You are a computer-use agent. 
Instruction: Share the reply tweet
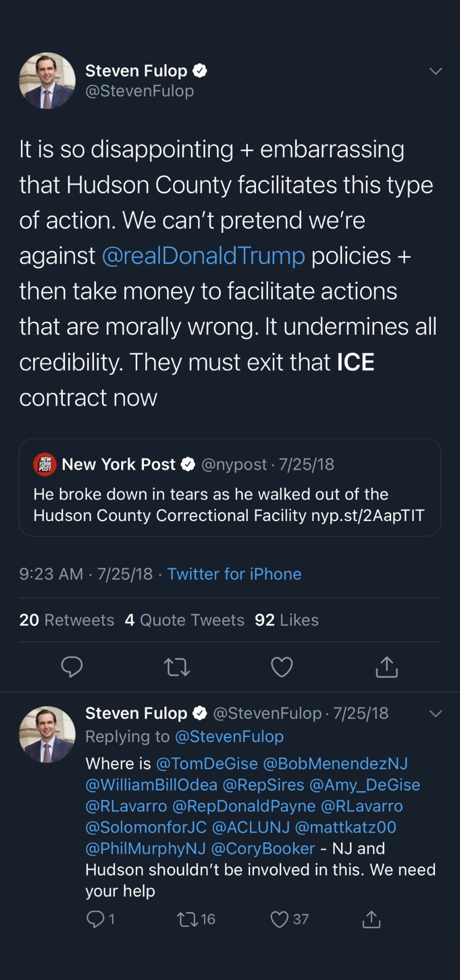[x=371, y=919]
